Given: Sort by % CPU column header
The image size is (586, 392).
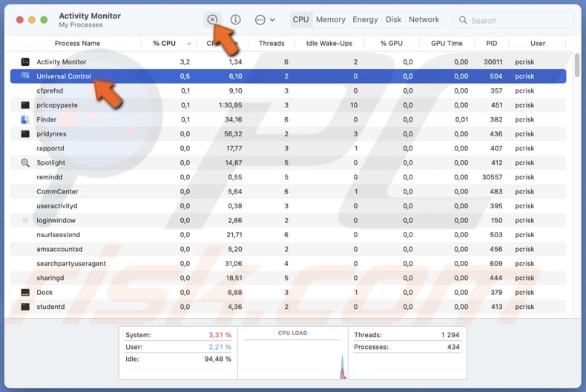Looking at the screenshot, I should tap(164, 43).
